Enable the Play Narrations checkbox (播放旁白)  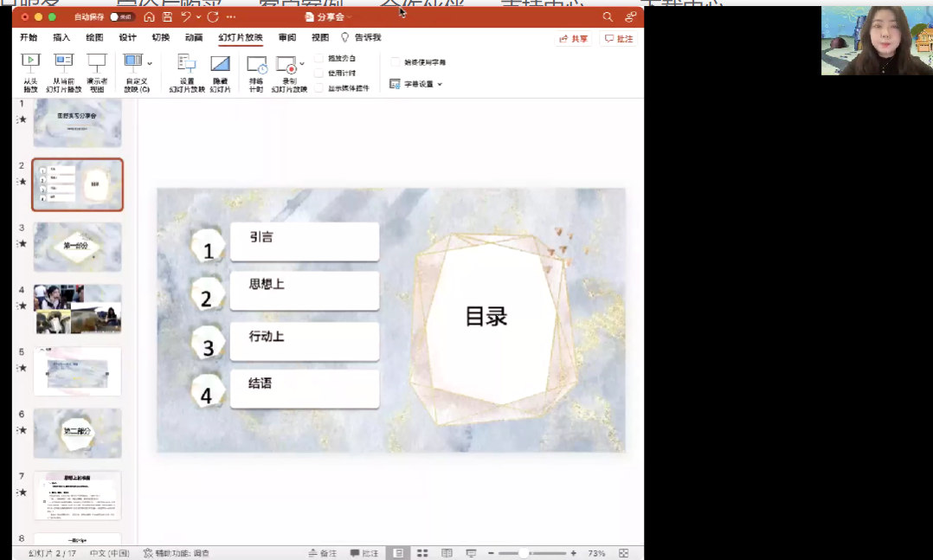coord(319,58)
